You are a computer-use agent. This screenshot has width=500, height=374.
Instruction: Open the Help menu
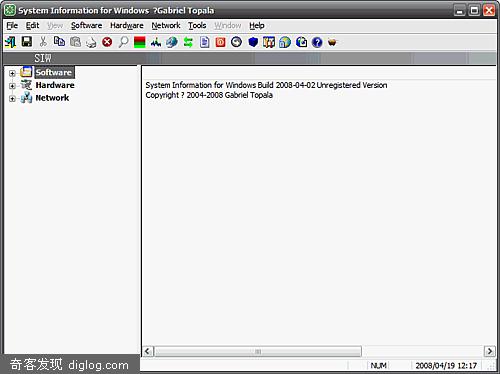(x=257, y=26)
